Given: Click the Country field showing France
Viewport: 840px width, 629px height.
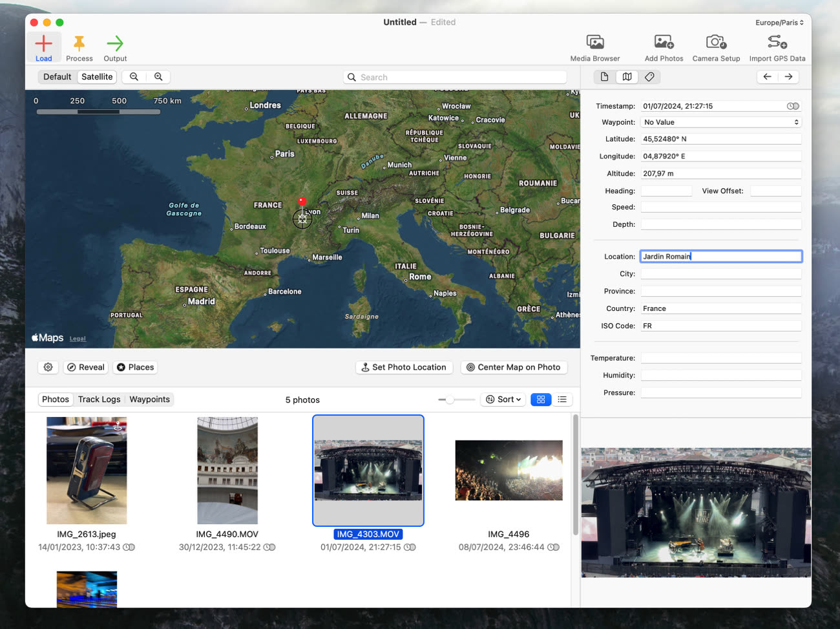Looking at the screenshot, I should [721, 309].
